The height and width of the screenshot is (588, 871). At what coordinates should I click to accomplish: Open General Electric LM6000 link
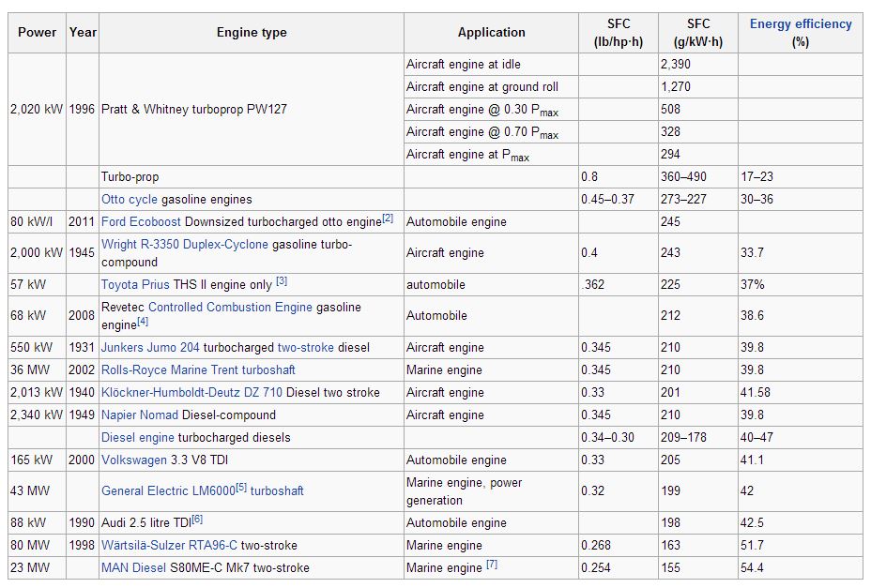168,490
